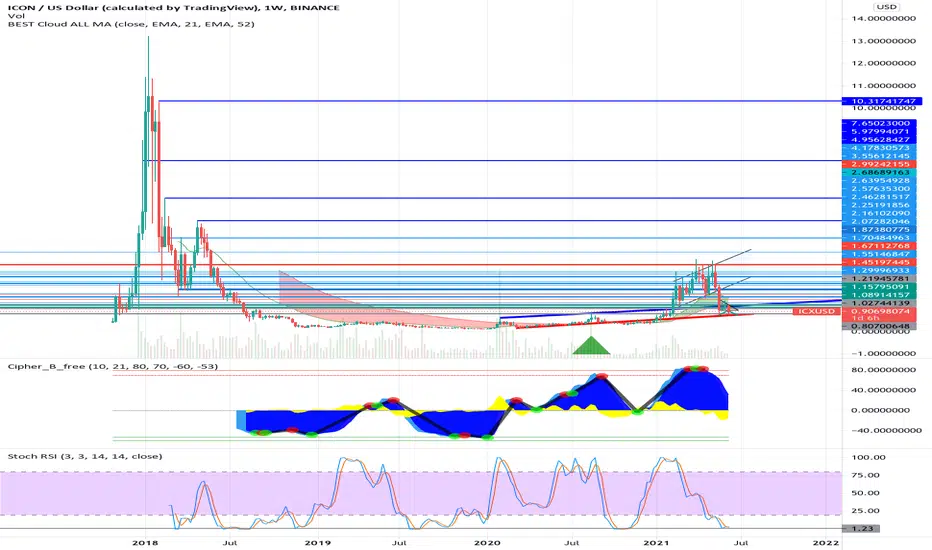This screenshot has height=550, width=932.
Task: Click the gray 1.21945781 price label
Action: pos(879,279)
